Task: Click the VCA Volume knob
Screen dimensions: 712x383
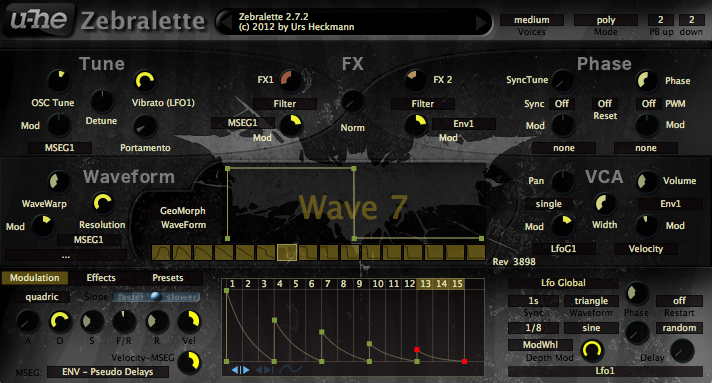Action: (647, 181)
